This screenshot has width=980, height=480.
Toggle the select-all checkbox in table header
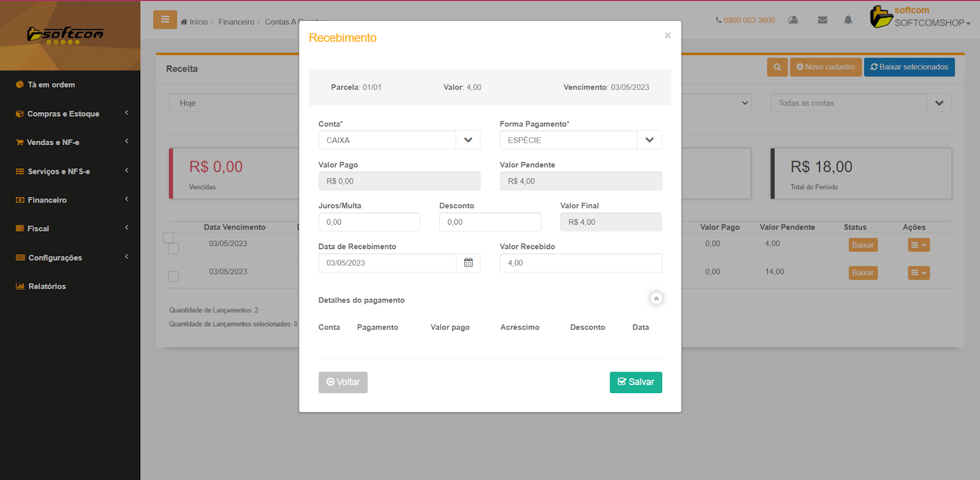(x=168, y=238)
